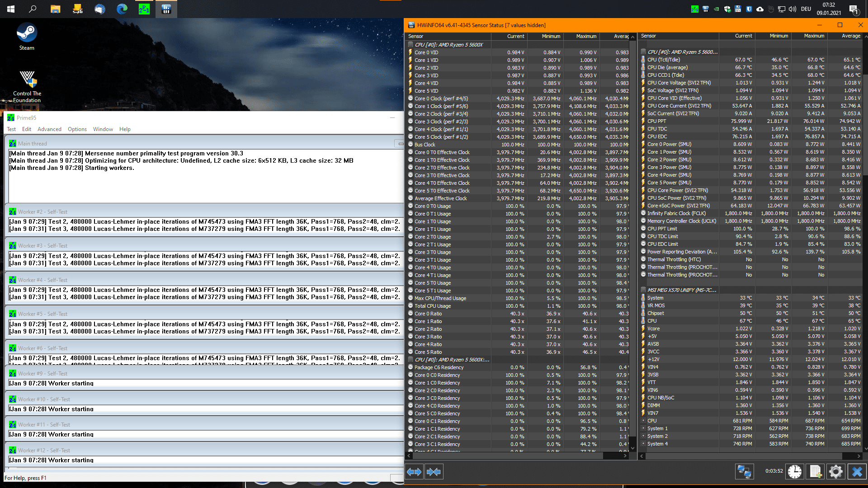868x488 pixels.
Task: Select the CPU PPT sensor row
Action: (x=751, y=121)
